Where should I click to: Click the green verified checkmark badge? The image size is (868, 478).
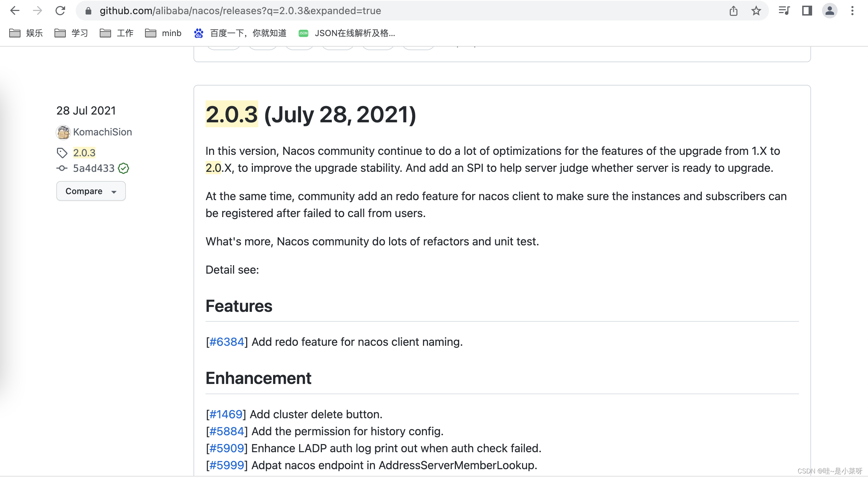123,168
